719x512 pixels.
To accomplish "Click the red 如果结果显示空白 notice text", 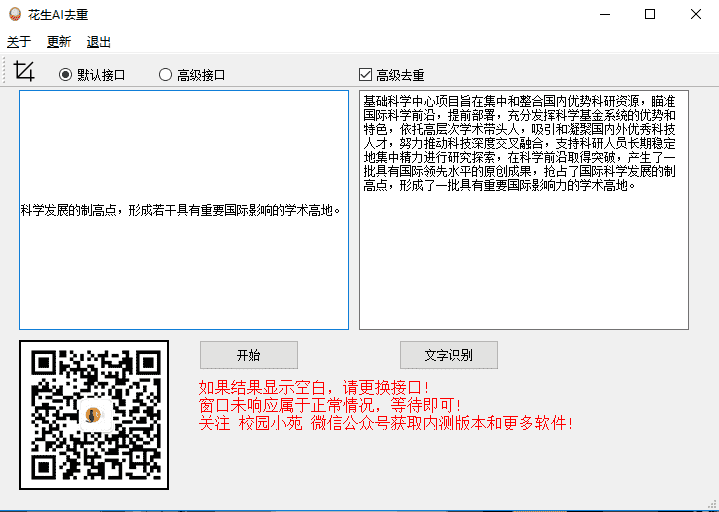I will 314,387.
